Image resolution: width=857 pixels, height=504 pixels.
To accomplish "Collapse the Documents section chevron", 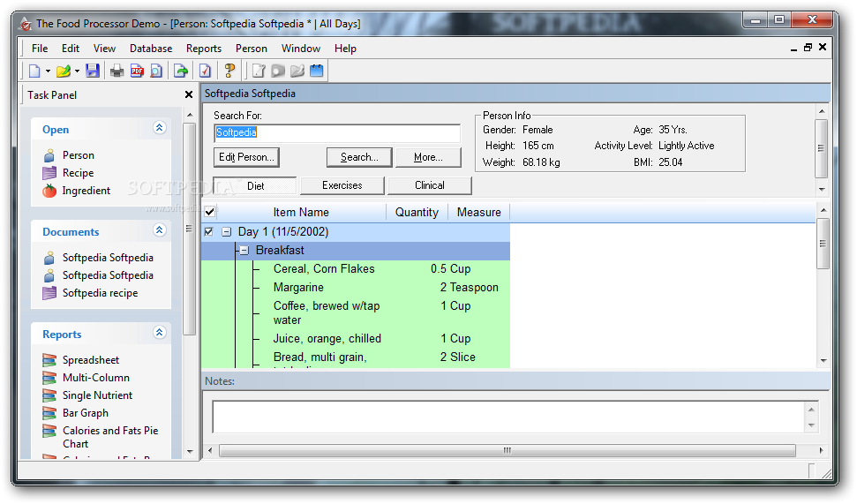I will [159, 230].
